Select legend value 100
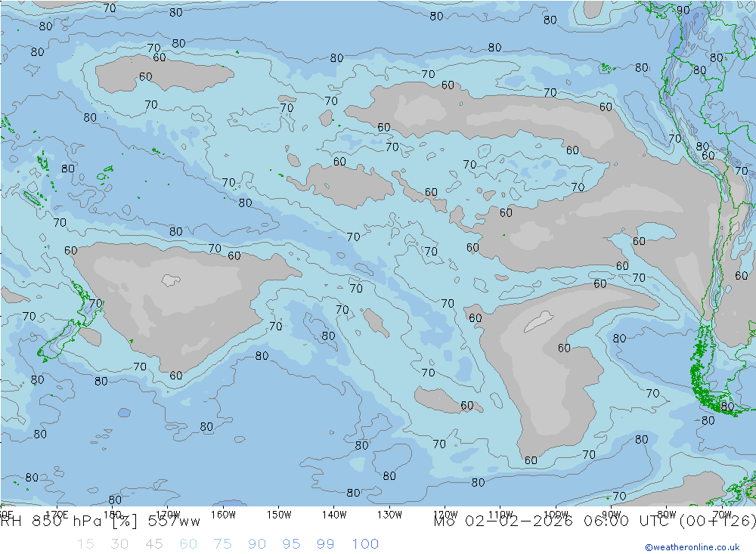This screenshot has height=554, width=756. click(365, 544)
